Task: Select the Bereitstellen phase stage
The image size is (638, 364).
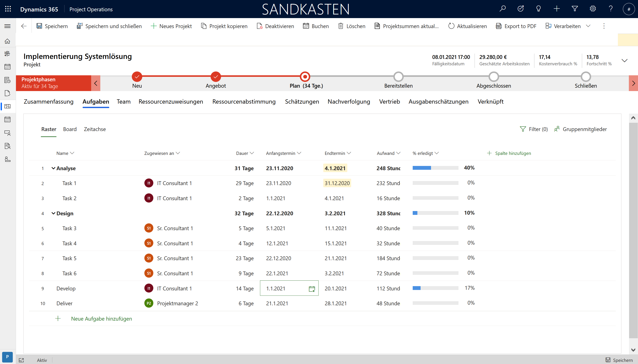Action: pyautogui.click(x=398, y=77)
